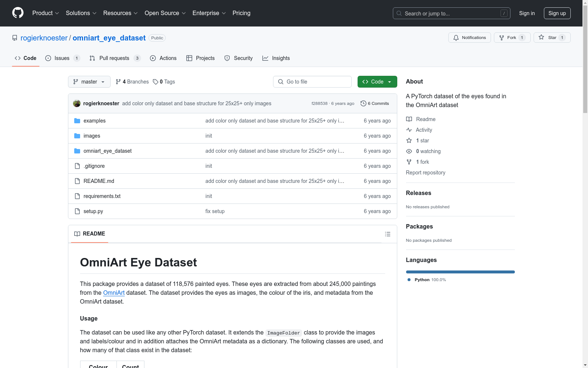
Task: Click the history clock icon by Commits
Action: coord(363,103)
